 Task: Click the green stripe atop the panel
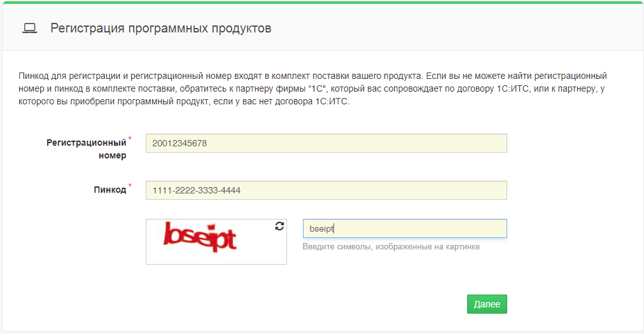[x=322, y=2]
